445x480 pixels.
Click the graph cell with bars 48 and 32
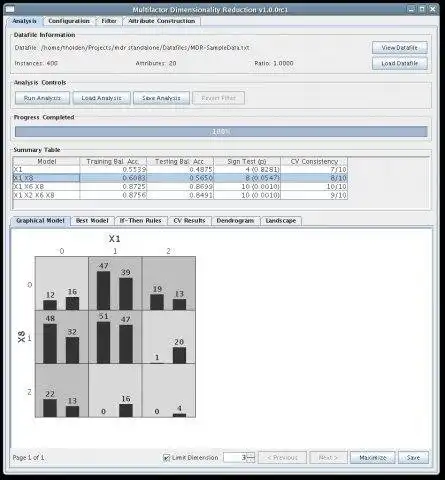pos(62,337)
